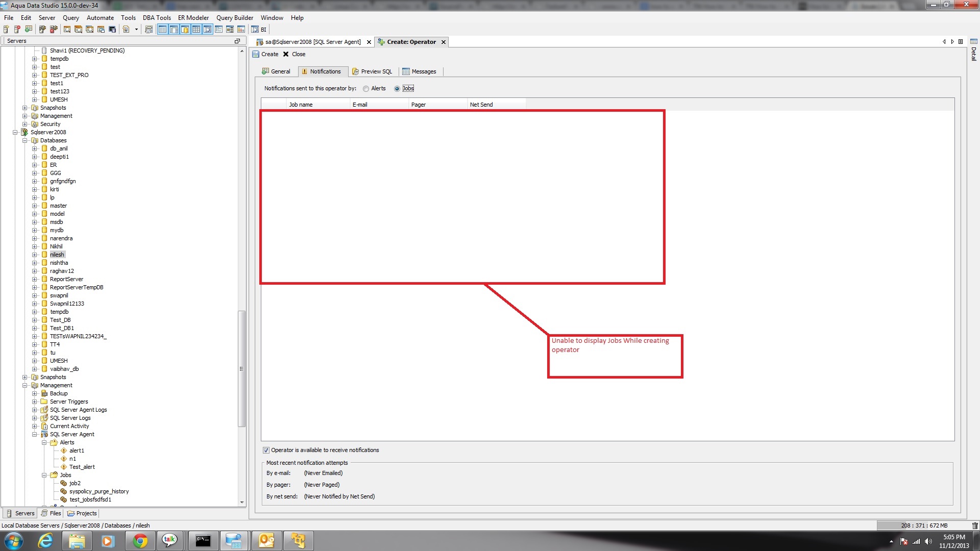Click the Create save icon
This screenshot has width=980, height=551.
[x=256, y=54]
